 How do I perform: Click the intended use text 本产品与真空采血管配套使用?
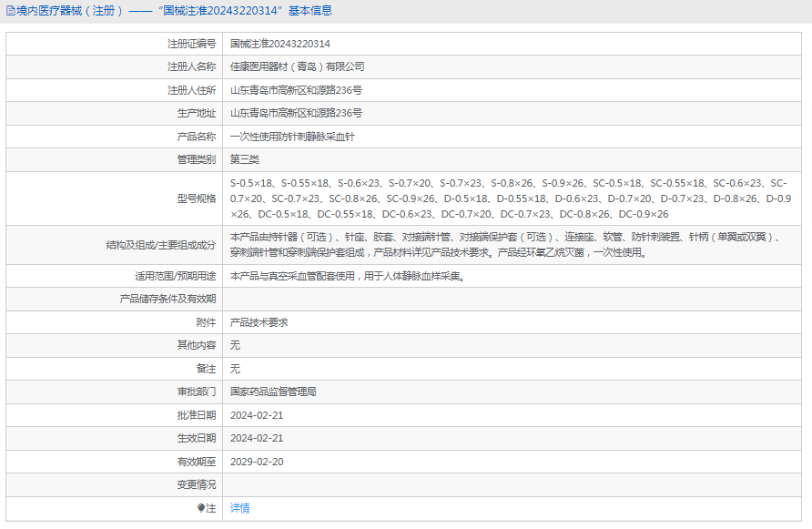(x=348, y=276)
